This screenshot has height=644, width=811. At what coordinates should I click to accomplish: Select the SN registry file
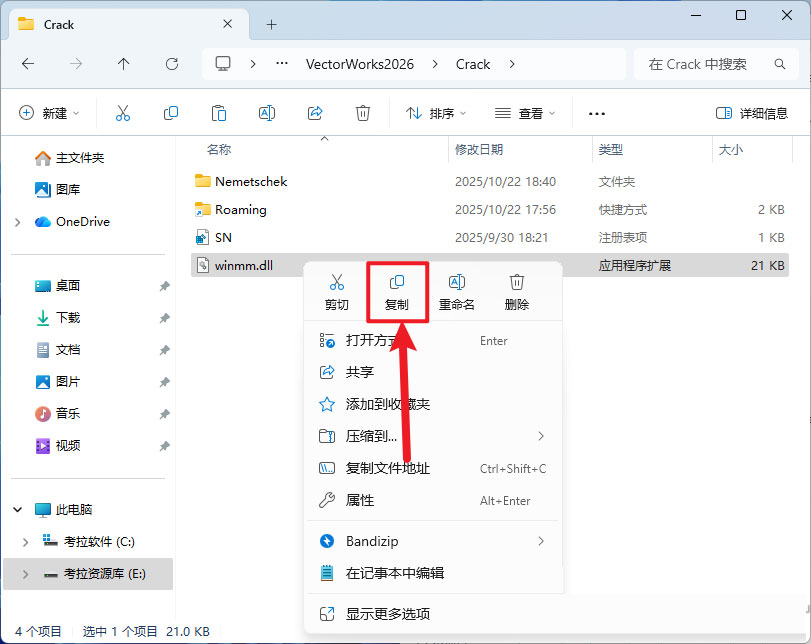490,237
